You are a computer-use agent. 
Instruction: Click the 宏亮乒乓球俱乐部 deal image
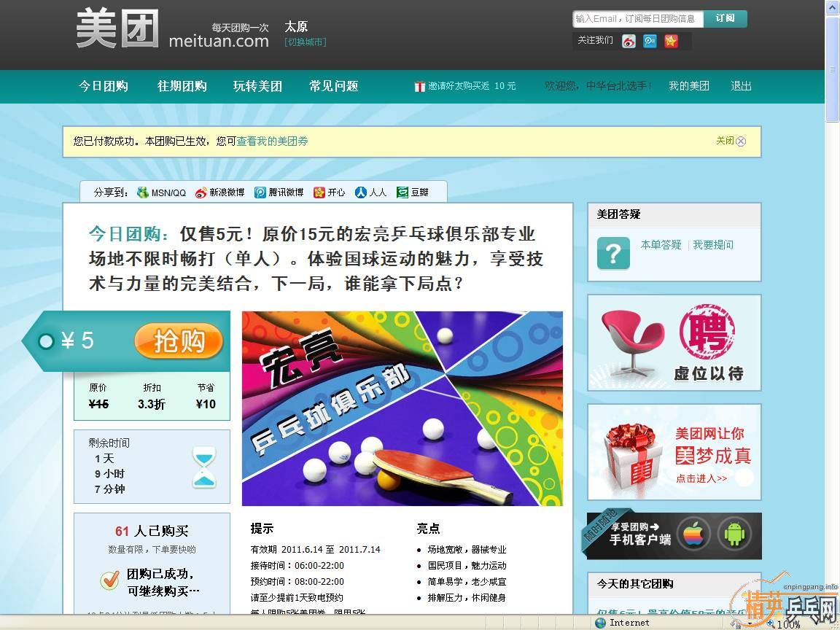point(402,408)
